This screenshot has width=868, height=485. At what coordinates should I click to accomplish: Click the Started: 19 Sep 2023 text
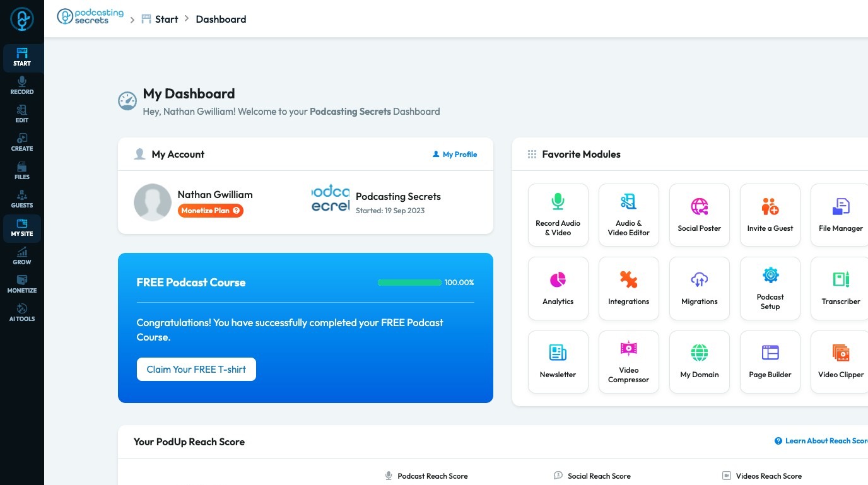click(x=390, y=211)
